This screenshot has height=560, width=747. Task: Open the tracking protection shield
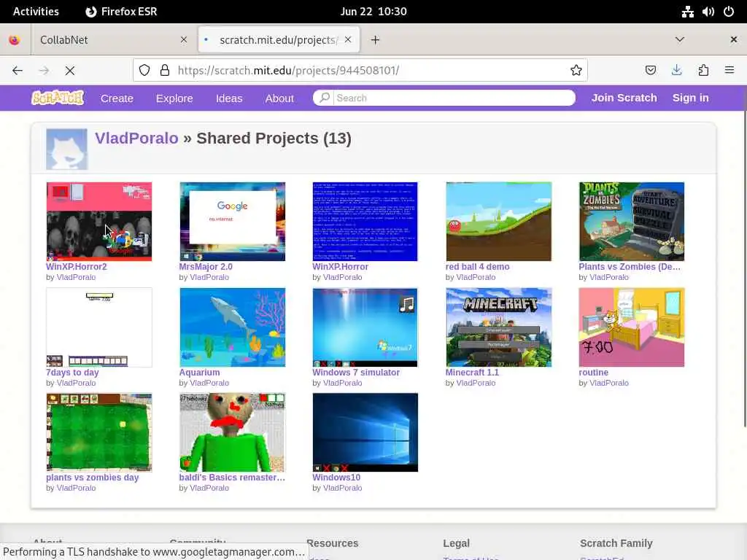coord(144,71)
